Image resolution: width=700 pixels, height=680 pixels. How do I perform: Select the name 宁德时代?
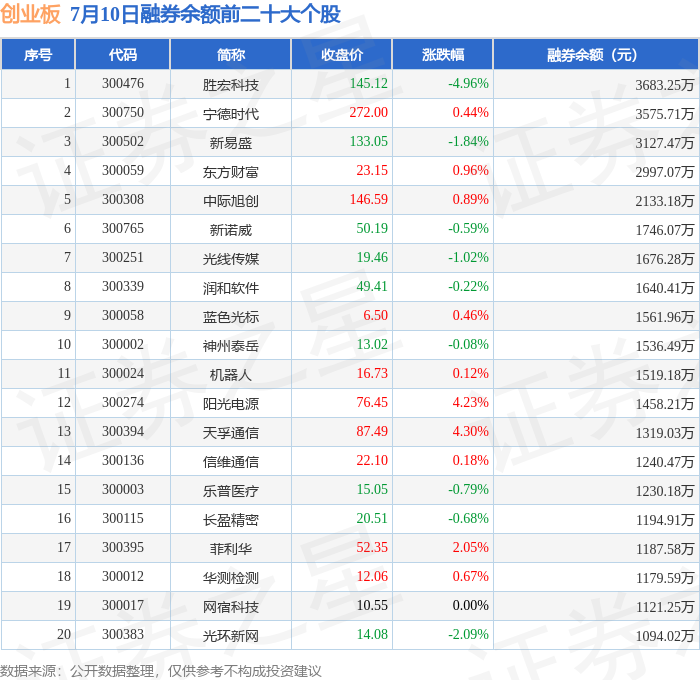pos(231,114)
